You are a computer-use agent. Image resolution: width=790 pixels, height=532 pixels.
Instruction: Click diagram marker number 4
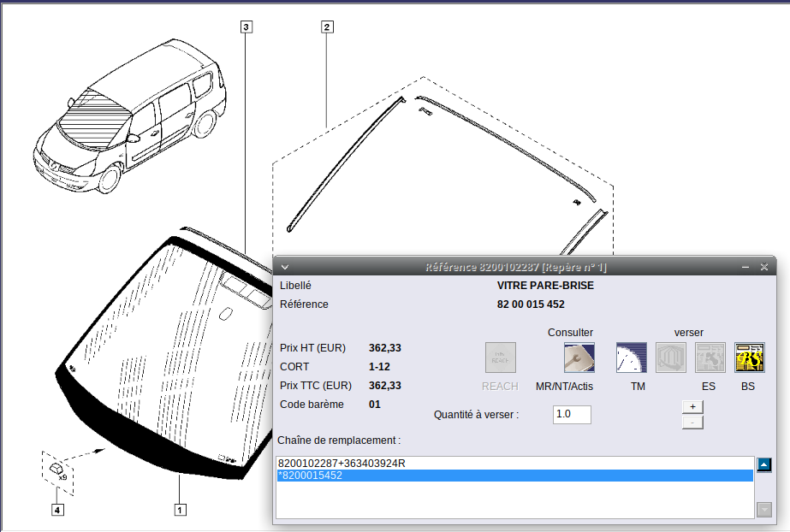57,511
